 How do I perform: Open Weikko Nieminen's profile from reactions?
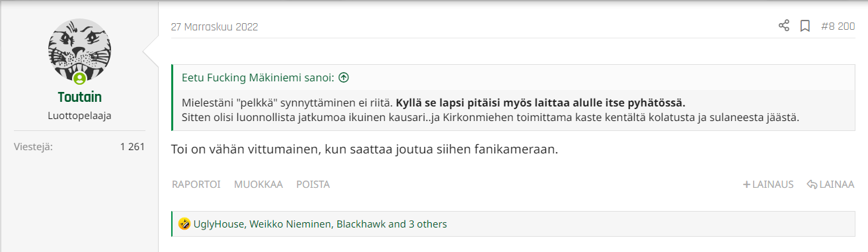pyautogui.click(x=290, y=224)
